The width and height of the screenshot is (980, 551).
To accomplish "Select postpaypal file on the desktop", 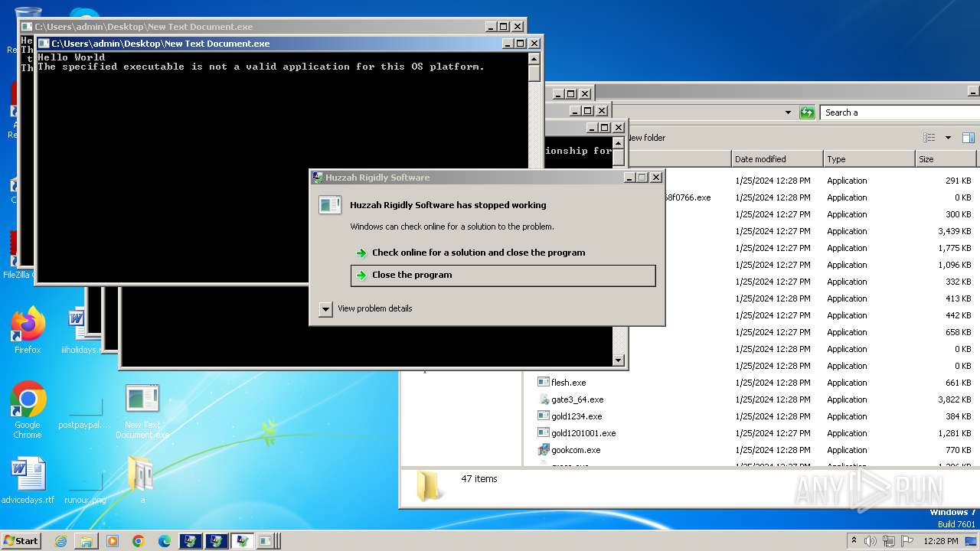I will [x=85, y=410].
